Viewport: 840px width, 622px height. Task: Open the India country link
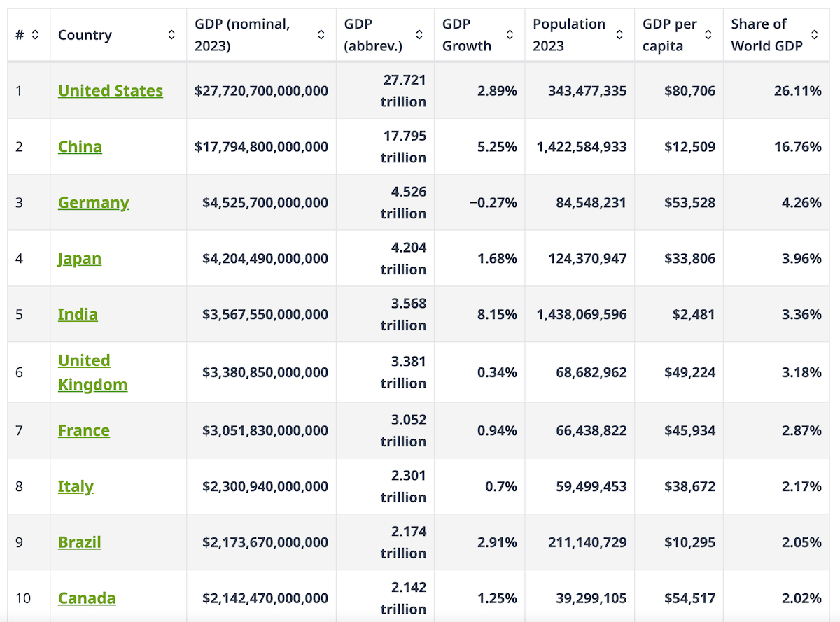(78, 315)
